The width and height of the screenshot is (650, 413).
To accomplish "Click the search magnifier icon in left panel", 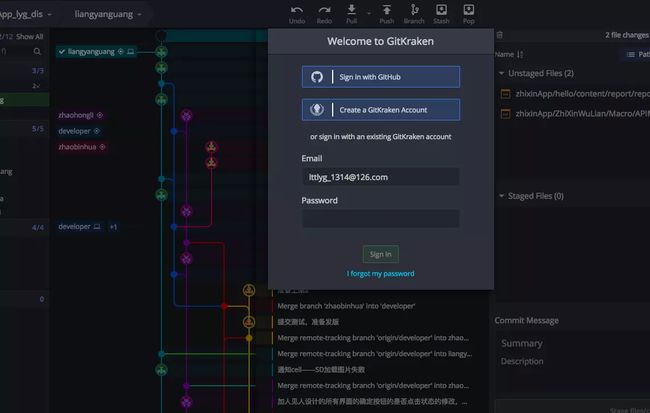I will (x=37, y=51).
